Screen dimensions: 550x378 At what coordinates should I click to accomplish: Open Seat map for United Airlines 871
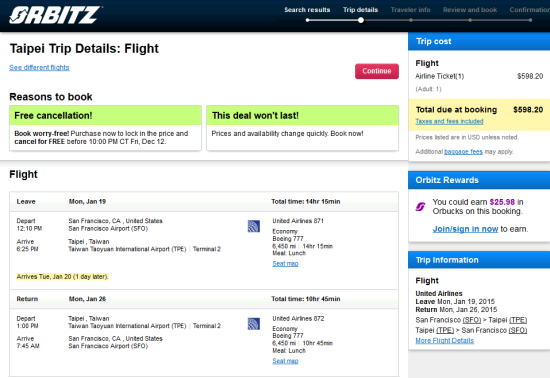click(285, 263)
